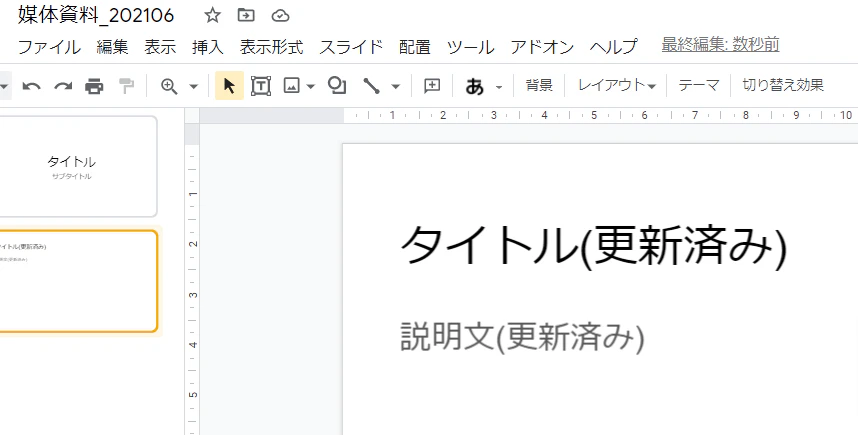This screenshot has width=858, height=435.
Task: Click the zoom magnifier icon
Action: pyautogui.click(x=169, y=86)
